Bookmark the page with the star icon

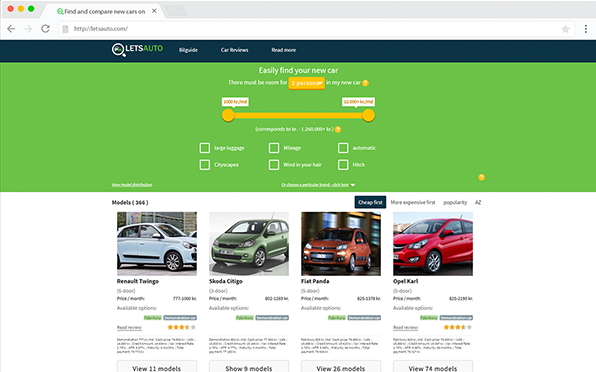pyautogui.click(x=566, y=29)
